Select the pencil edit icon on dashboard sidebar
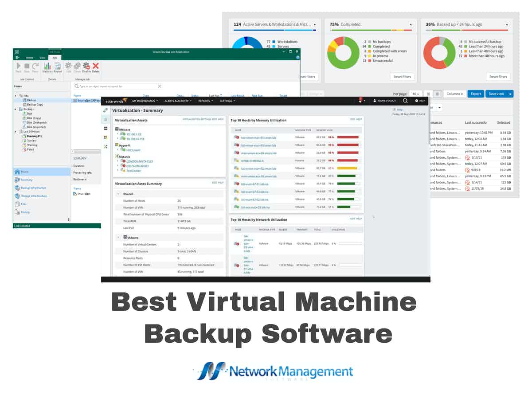 click(x=105, y=110)
